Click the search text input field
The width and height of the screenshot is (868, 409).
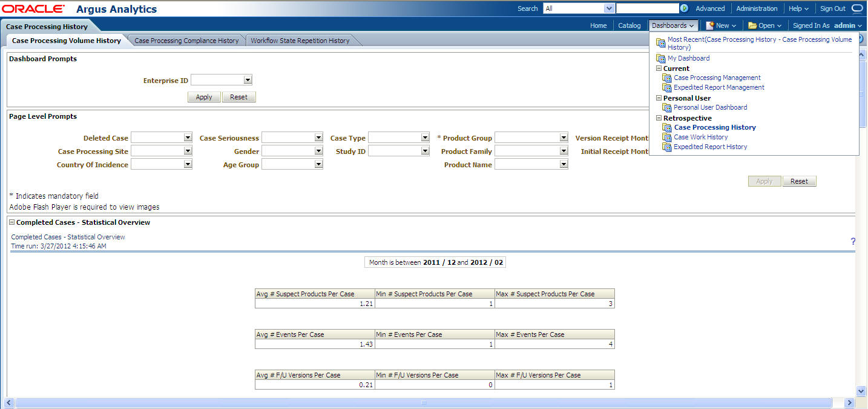point(648,8)
